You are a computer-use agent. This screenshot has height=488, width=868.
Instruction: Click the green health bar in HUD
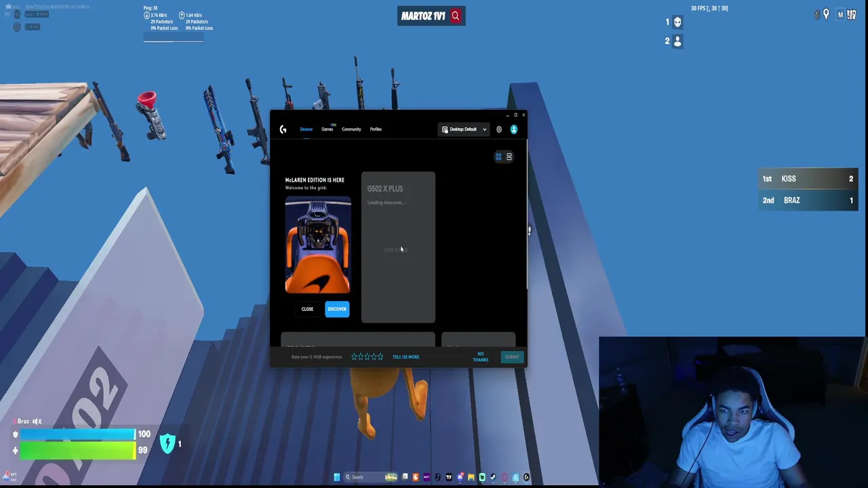click(x=77, y=451)
